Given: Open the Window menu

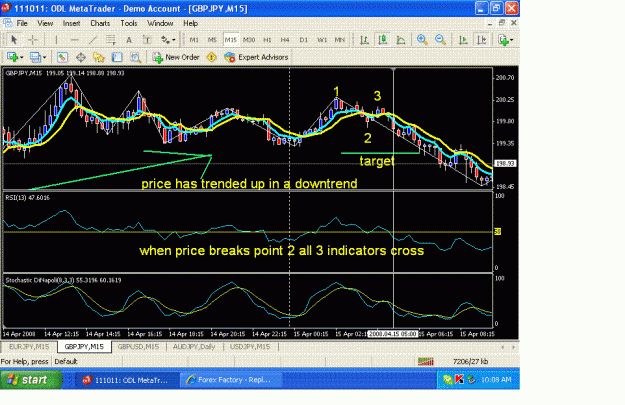Looking at the screenshot, I should 160,24.
